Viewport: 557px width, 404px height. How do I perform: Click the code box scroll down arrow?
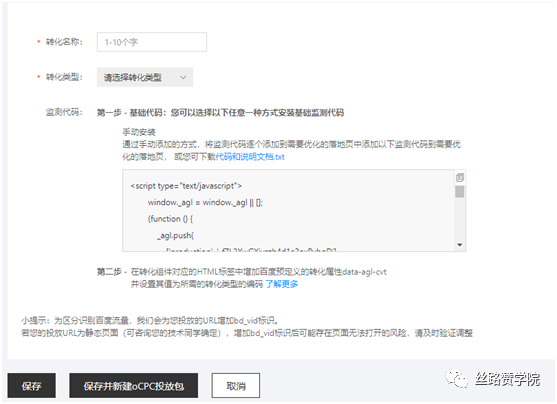click(x=460, y=245)
